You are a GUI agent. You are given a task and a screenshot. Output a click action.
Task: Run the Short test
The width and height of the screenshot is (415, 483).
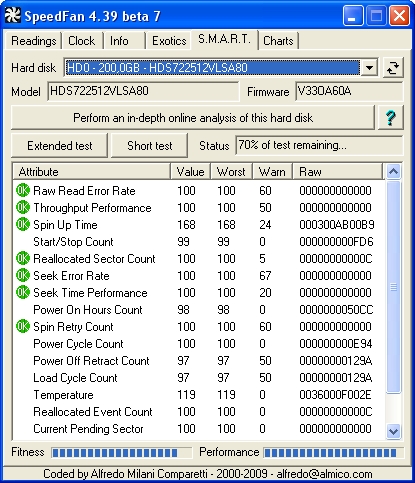click(150, 146)
